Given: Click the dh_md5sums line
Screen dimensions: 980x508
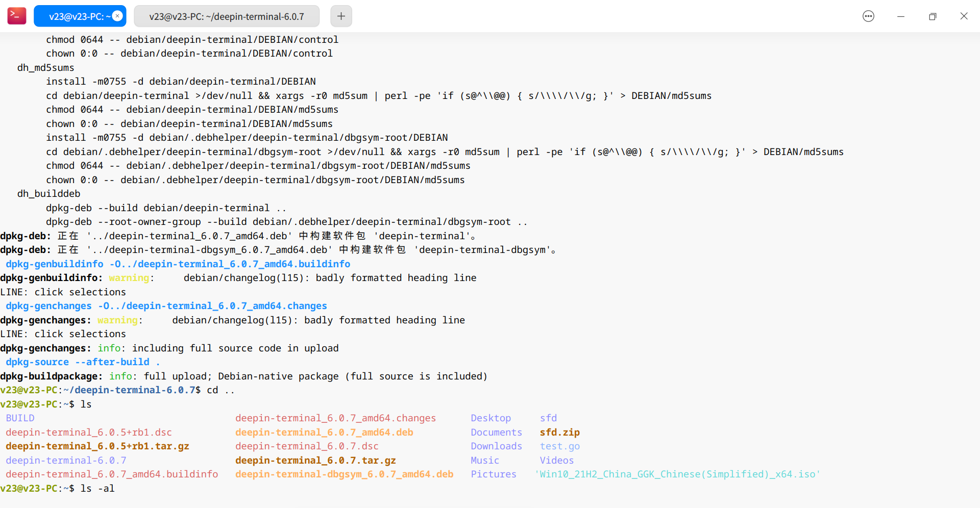Looking at the screenshot, I should pyautogui.click(x=46, y=68).
